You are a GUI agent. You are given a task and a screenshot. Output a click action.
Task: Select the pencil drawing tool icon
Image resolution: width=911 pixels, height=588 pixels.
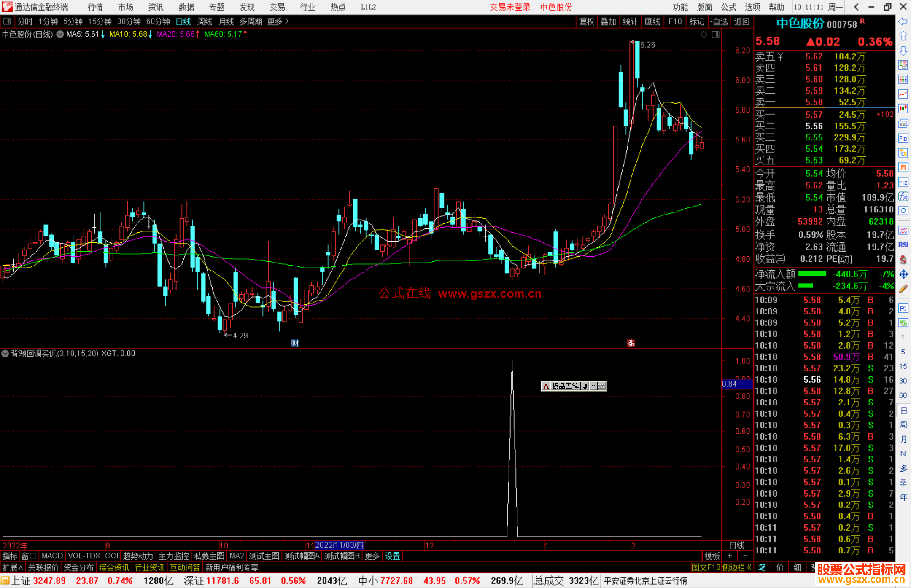pos(903,289)
